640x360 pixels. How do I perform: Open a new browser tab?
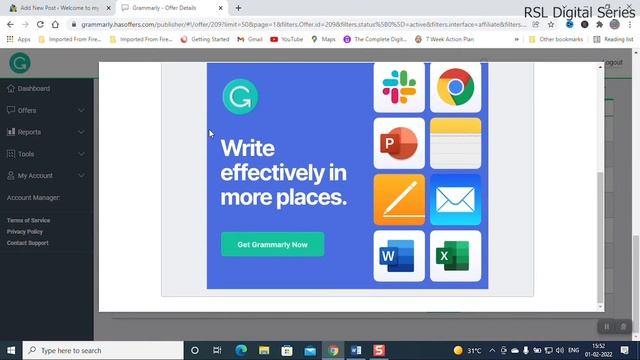pyautogui.click(x=238, y=8)
